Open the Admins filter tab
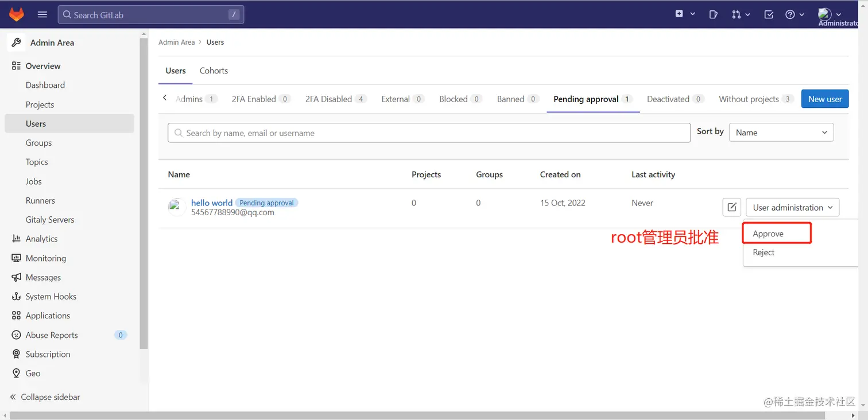The image size is (868, 420). pyautogui.click(x=195, y=99)
